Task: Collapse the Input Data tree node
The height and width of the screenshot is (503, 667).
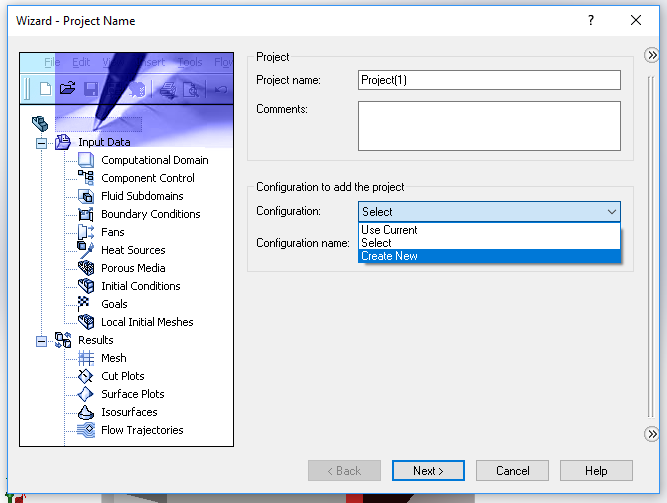Action: click(42, 142)
